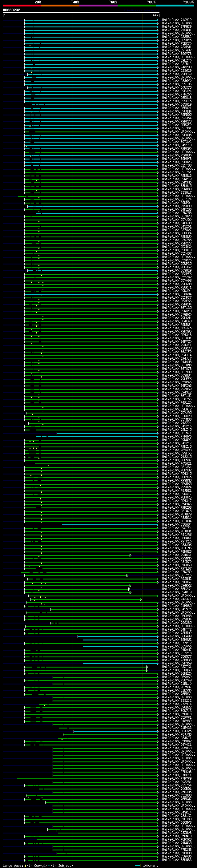Select the hit UniRef100_A7PHV6
Viewport: 197px width, 868px height.
[x=177, y=436]
